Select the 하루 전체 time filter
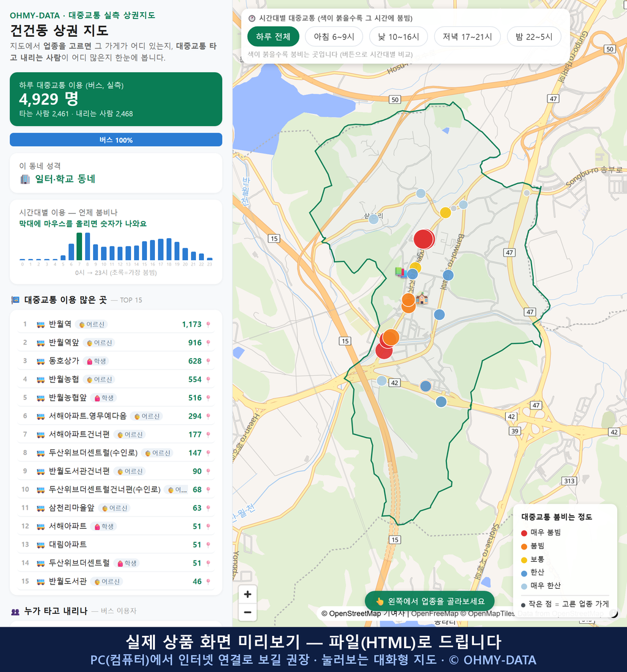The height and width of the screenshot is (672, 627). (273, 37)
